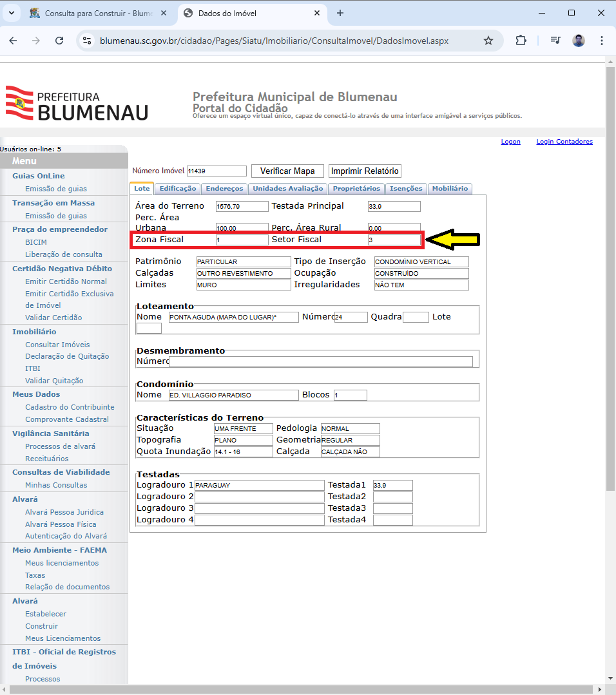
Task: Select the Unidades Avaliação tab
Action: click(287, 189)
